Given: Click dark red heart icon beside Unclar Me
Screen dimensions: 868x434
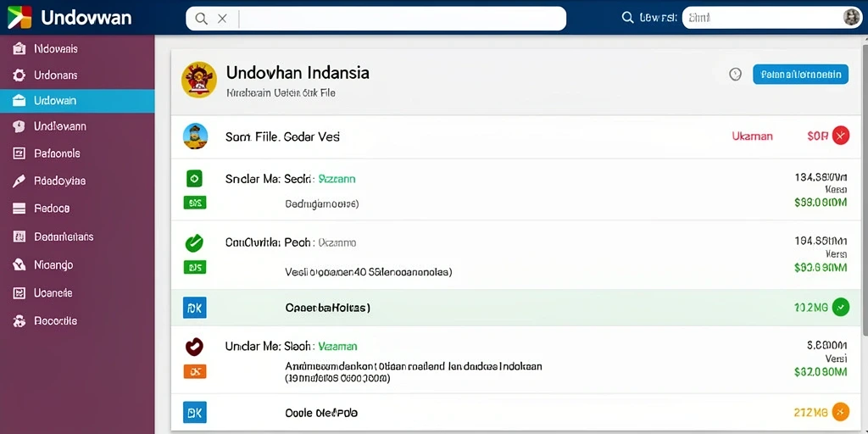Looking at the screenshot, I should [194, 347].
